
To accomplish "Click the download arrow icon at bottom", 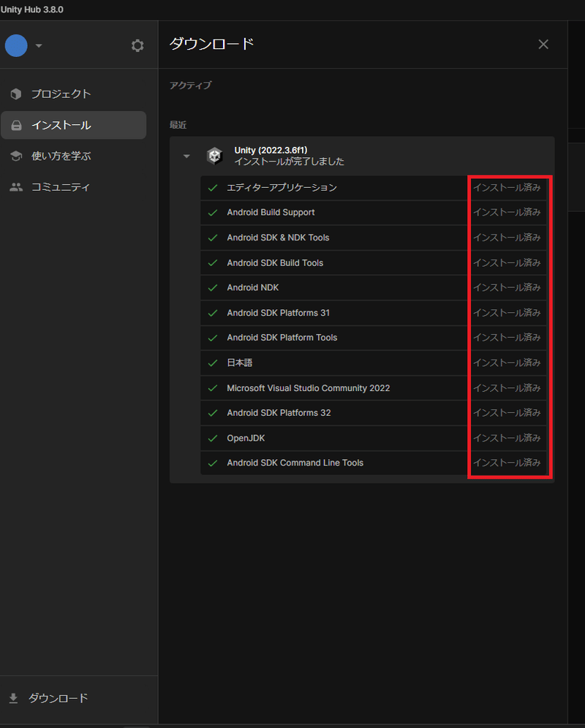I will click(x=13, y=698).
